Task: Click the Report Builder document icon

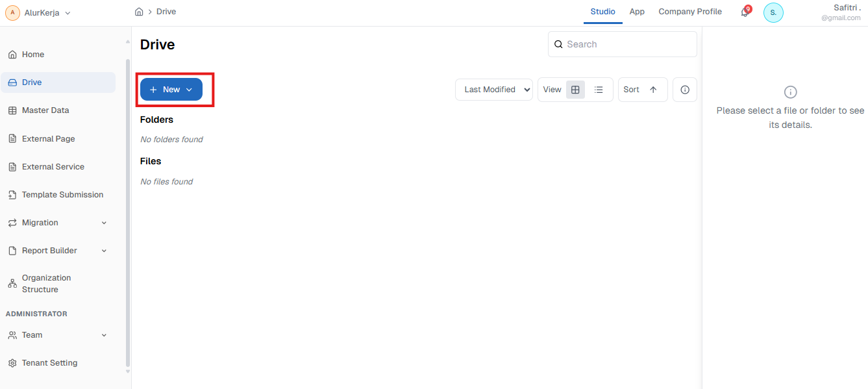Action: (x=12, y=251)
